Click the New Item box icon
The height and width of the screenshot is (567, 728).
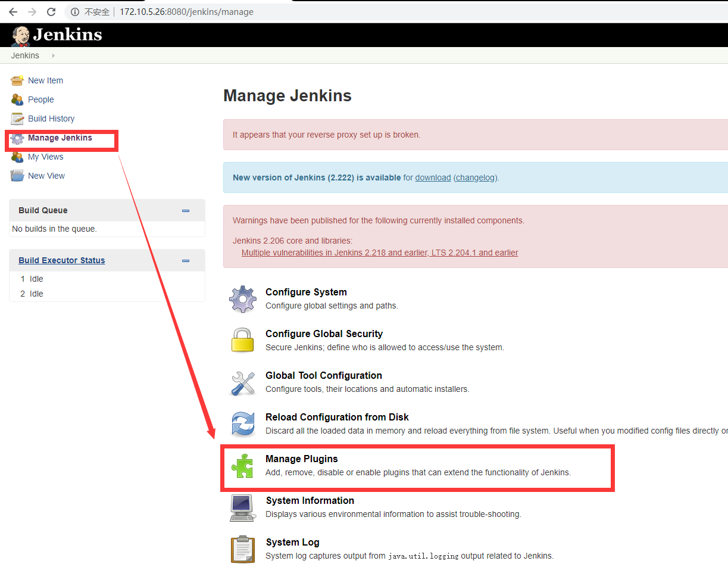click(17, 80)
